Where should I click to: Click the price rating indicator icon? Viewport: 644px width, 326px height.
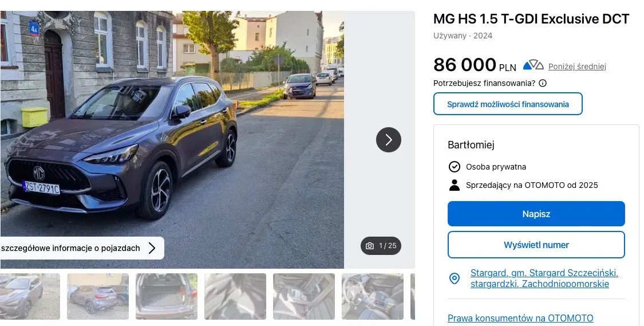point(533,65)
